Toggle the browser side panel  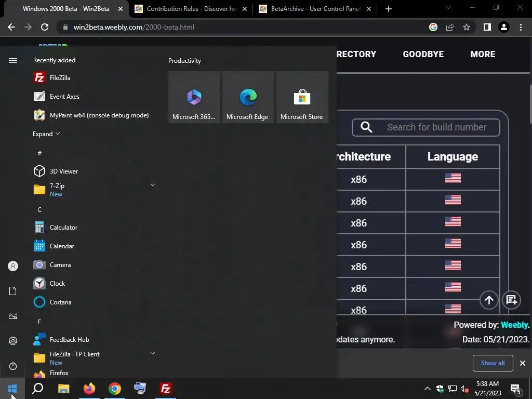[x=487, y=27]
